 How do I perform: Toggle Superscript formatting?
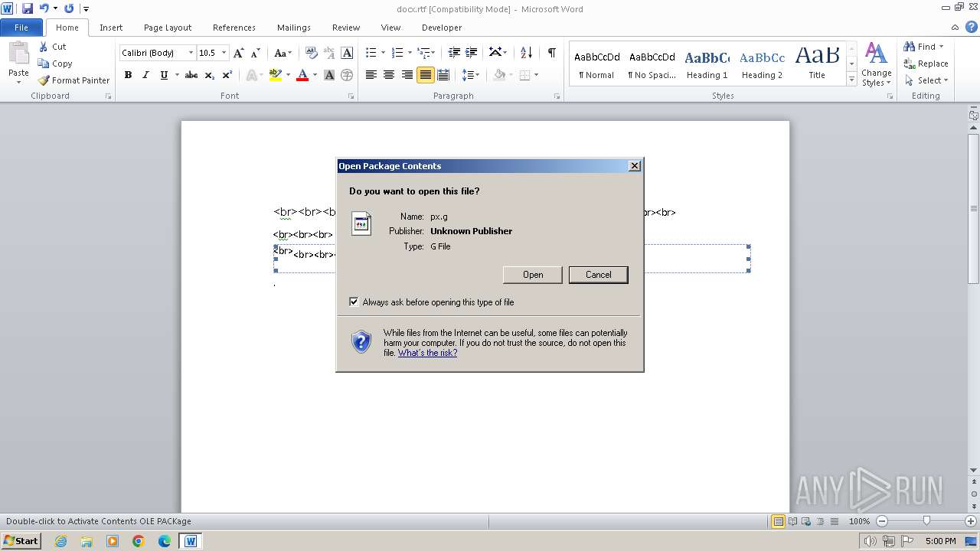click(227, 75)
